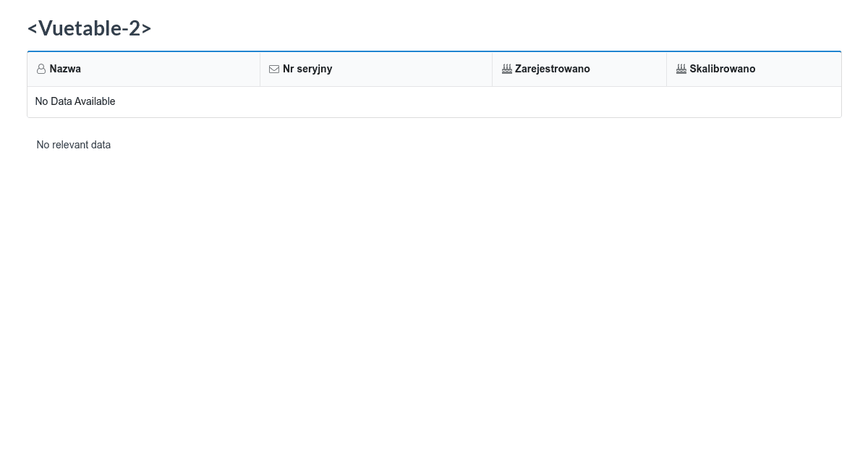This screenshot has height=456, width=868.
Task: Click the birthday-cake icon beside Zarejestrowano
Action: click(507, 69)
